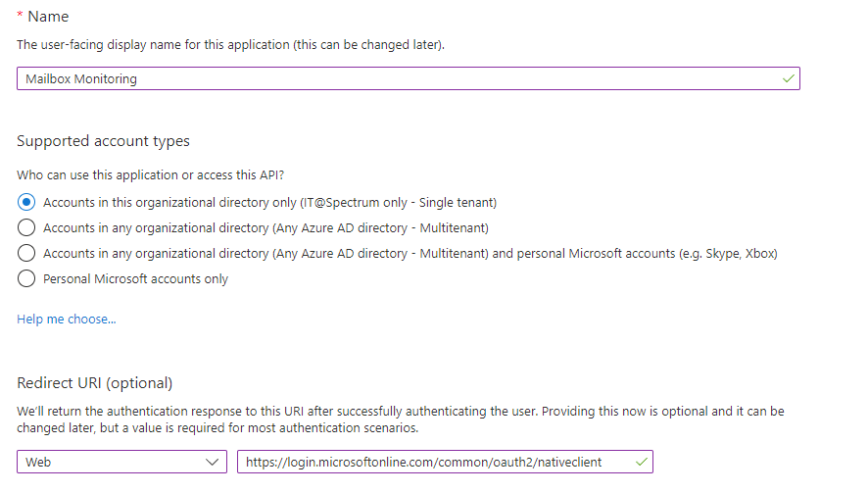Click the redirect URI field with the nativeclient URL
868x493 pixels.
[x=445, y=462]
